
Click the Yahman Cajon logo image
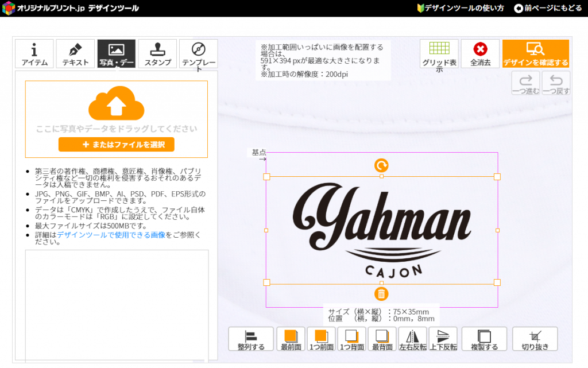[381, 230]
